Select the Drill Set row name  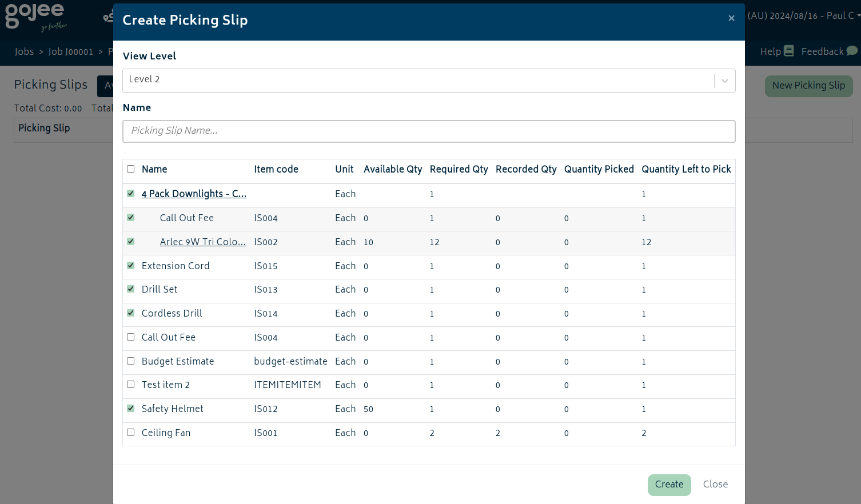point(160,289)
